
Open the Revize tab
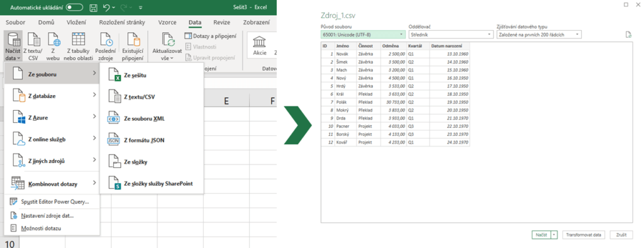click(x=222, y=22)
